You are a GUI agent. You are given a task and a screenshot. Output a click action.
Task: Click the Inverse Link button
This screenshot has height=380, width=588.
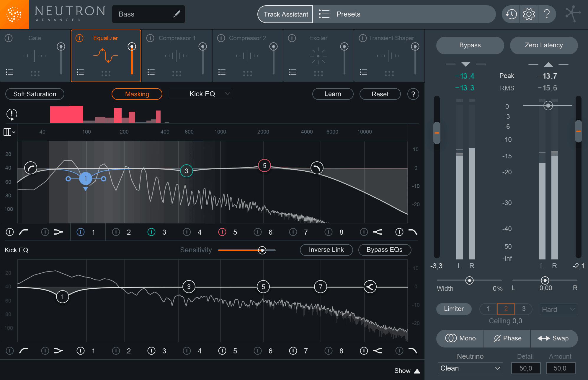(326, 250)
